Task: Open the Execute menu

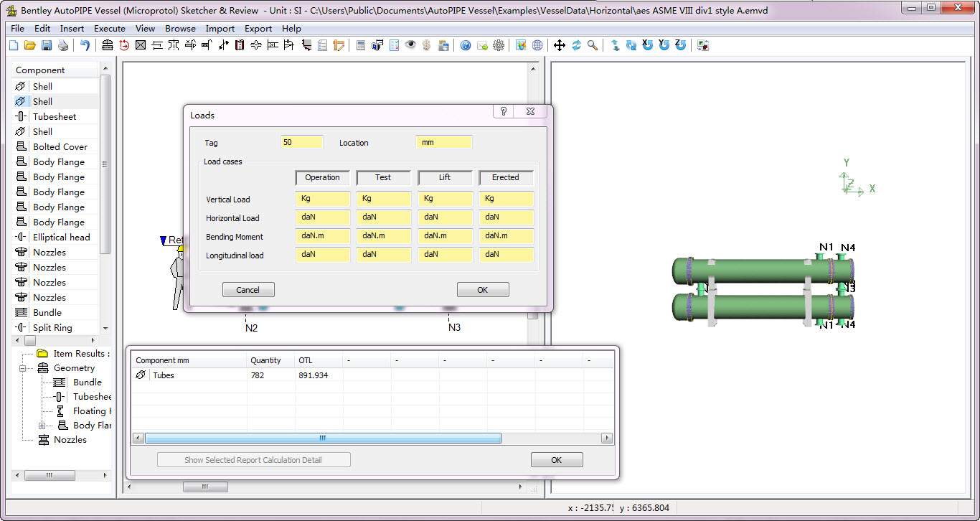Action: (x=110, y=29)
